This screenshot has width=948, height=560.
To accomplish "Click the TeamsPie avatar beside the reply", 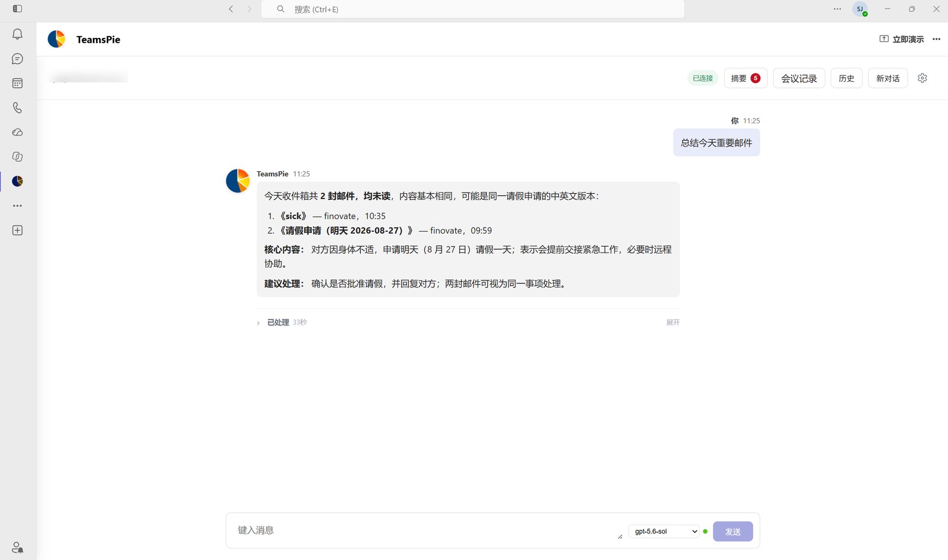I will pyautogui.click(x=238, y=181).
